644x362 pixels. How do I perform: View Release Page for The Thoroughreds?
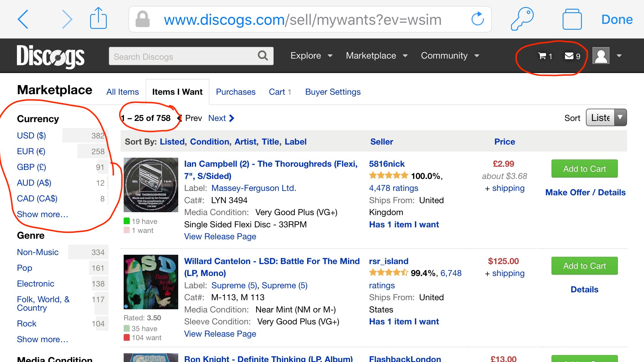click(x=220, y=236)
